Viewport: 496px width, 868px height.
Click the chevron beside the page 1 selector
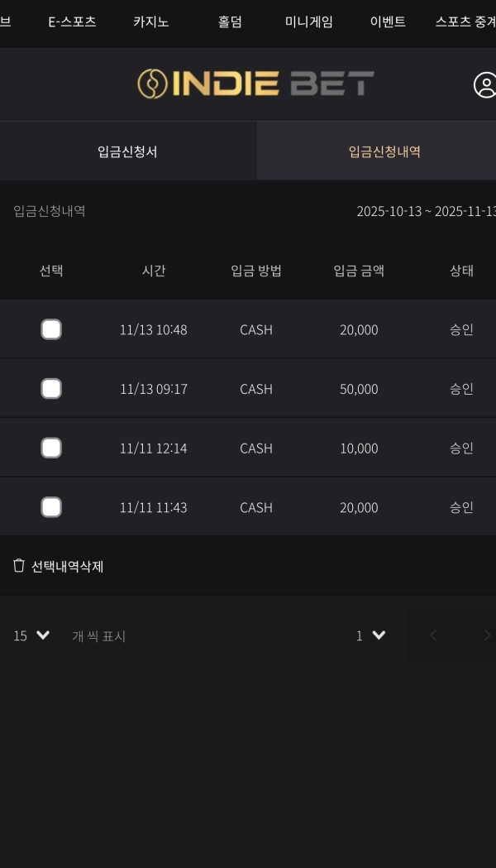click(x=379, y=635)
